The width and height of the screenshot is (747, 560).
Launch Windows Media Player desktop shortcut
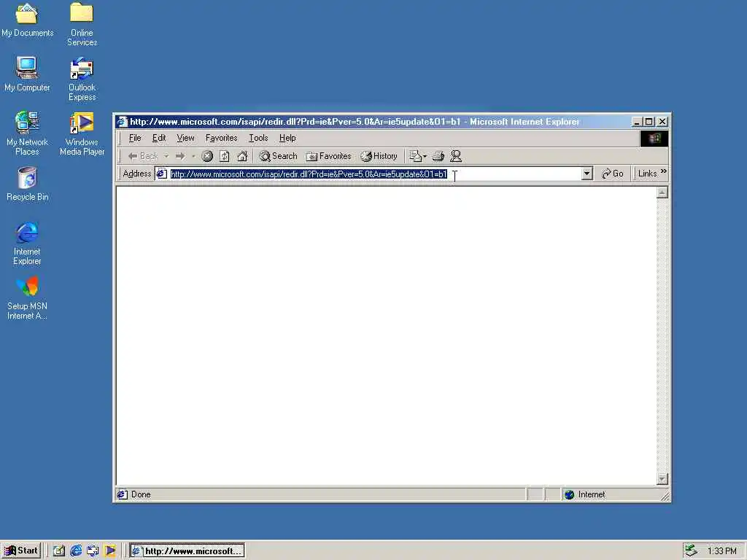(x=82, y=134)
